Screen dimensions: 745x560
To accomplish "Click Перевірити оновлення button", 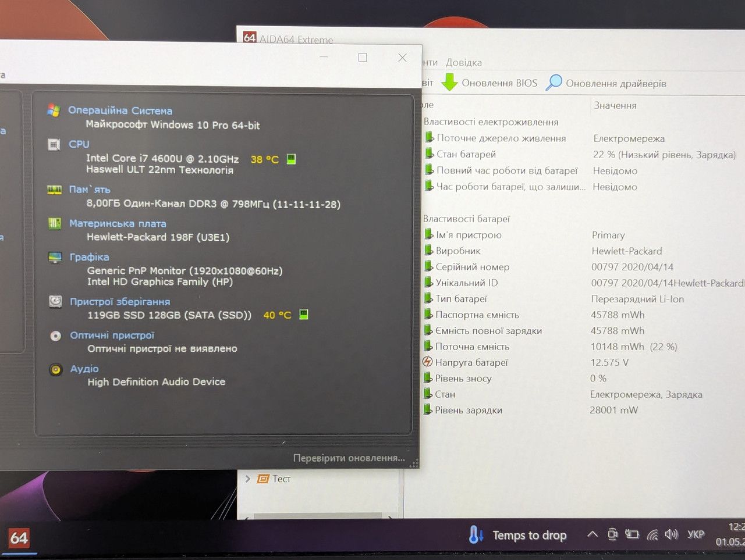I will 349,458.
